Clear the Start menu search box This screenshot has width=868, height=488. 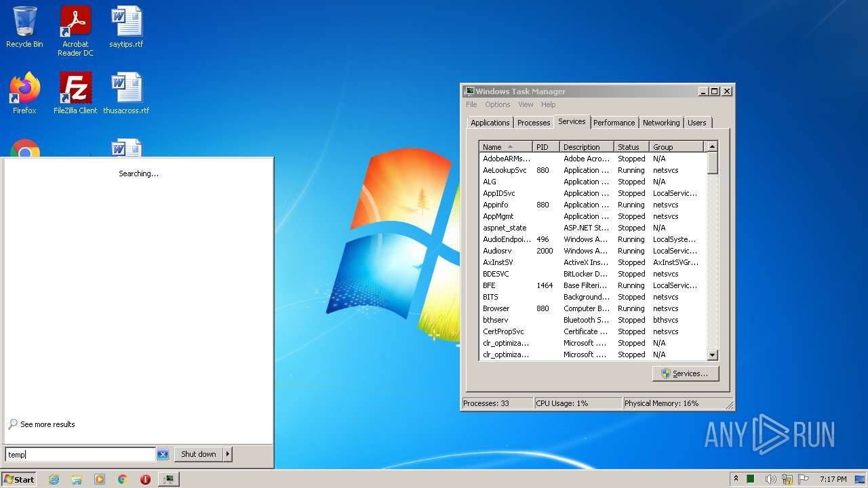coord(163,454)
